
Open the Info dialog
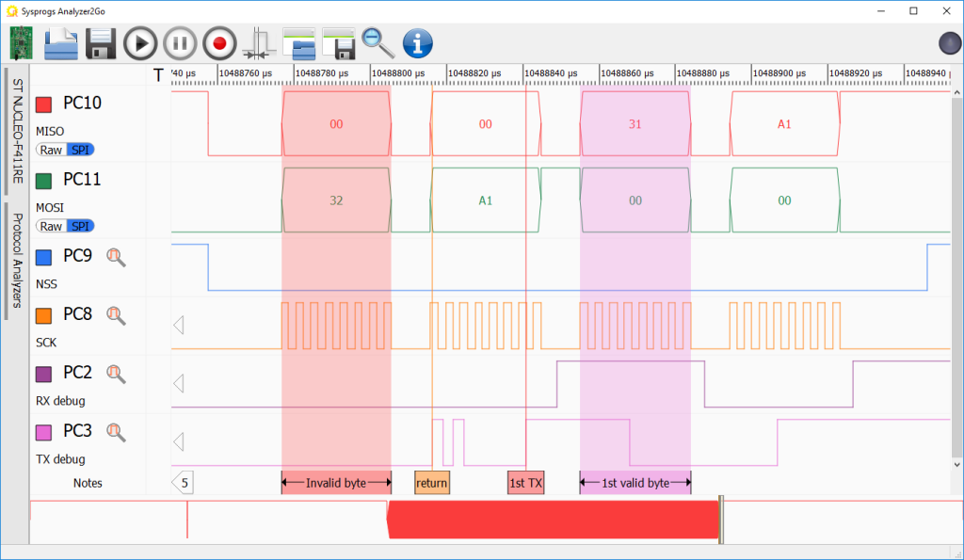click(x=415, y=42)
